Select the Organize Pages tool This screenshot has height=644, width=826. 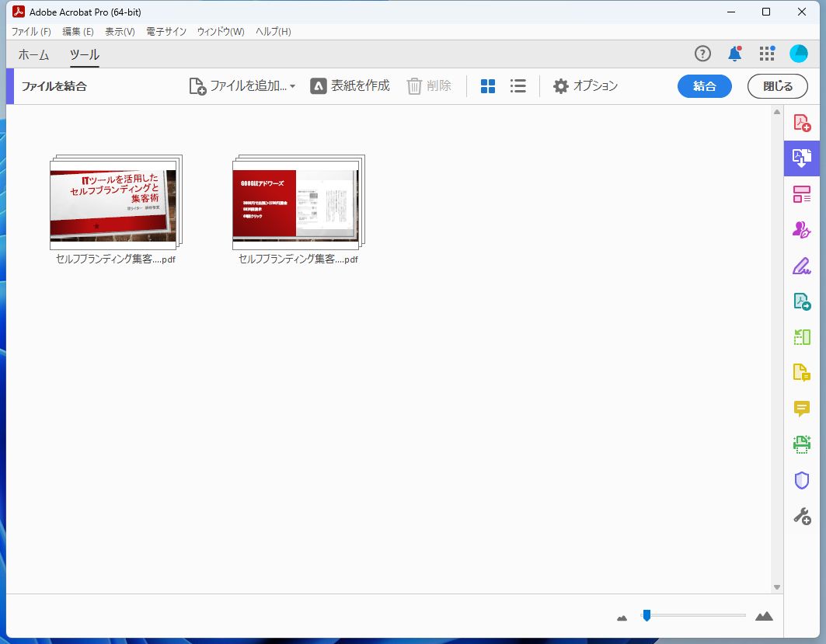point(802,194)
